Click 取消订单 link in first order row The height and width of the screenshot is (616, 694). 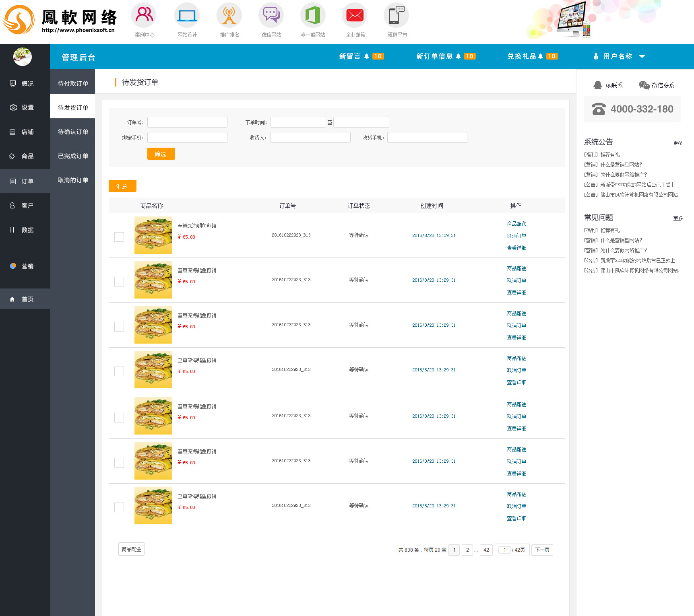point(516,236)
